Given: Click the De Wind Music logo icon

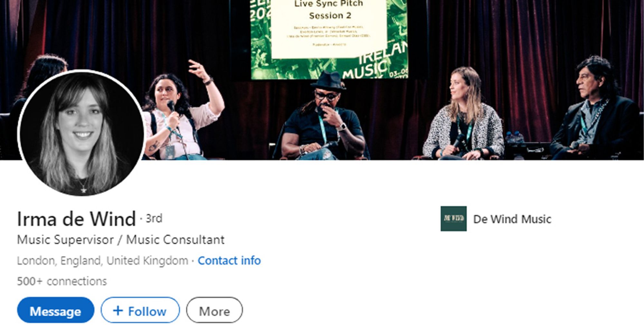Looking at the screenshot, I should (x=453, y=219).
